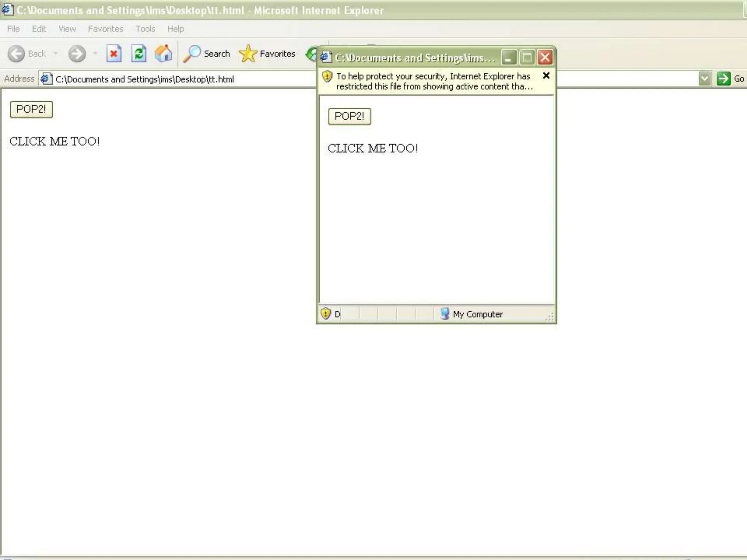Click the Forward navigation arrow icon
This screenshot has width=747, height=560.
77,54
